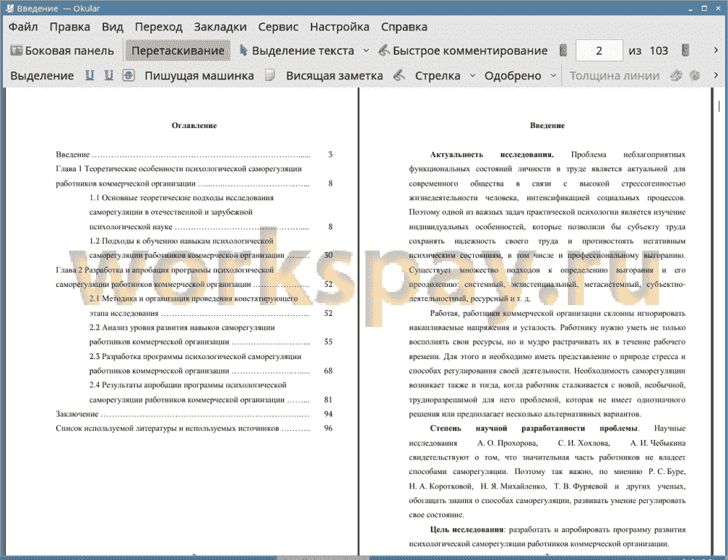Screen dimensions: 728x560
Task: Open the dropdown beside Одобрено
Action: coord(553,75)
